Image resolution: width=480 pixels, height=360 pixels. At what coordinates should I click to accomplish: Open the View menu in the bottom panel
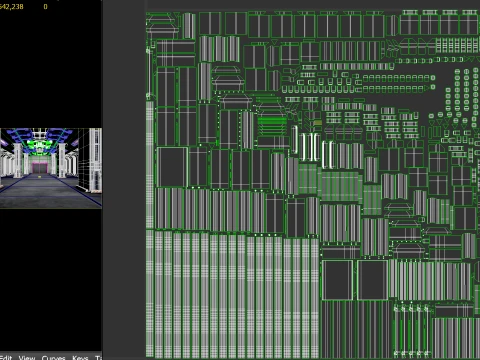(27, 358)
